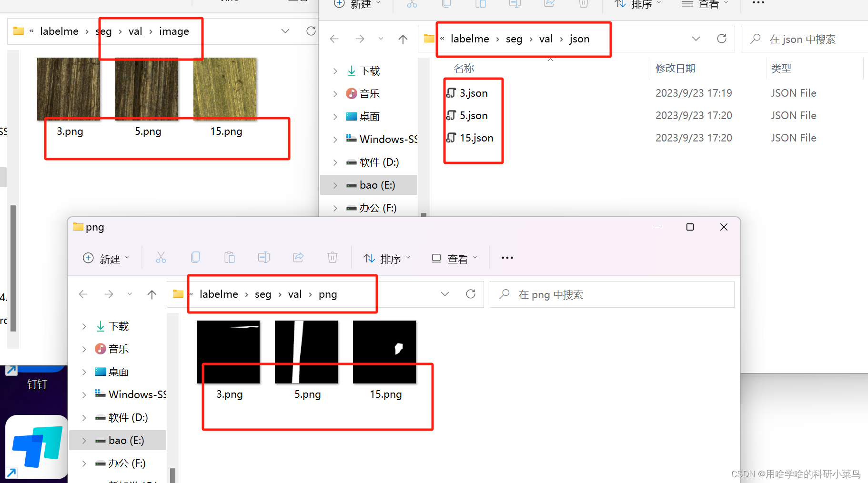Viewport: 868px width, 483px height.
Task: Expand bao (E:) in png window sidebar
Action: click(x=84, y=441)
